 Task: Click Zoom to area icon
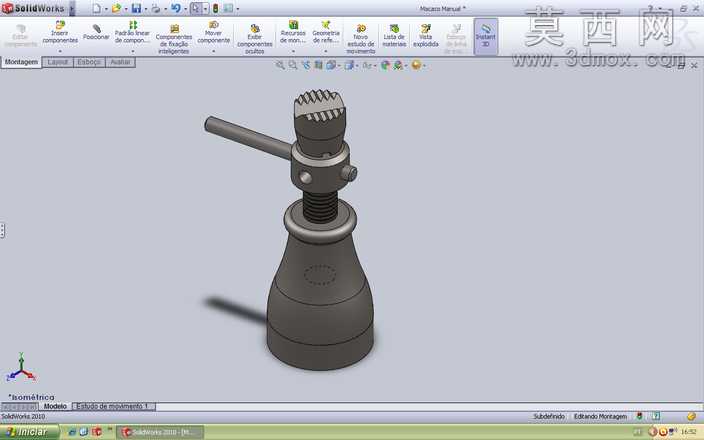pyautogui.click(x=293, y=65)
